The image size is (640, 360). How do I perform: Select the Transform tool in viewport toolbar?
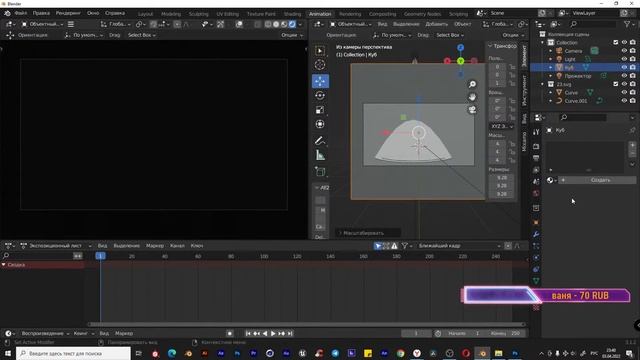point(320,124)
